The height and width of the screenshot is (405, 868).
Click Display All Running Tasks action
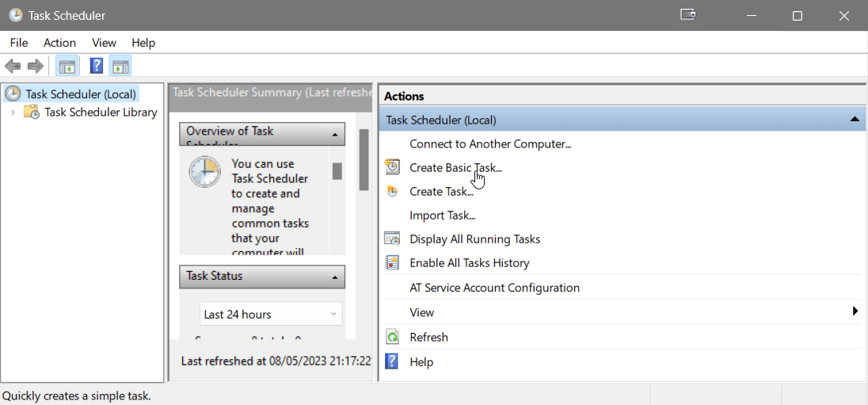[475, 239]
